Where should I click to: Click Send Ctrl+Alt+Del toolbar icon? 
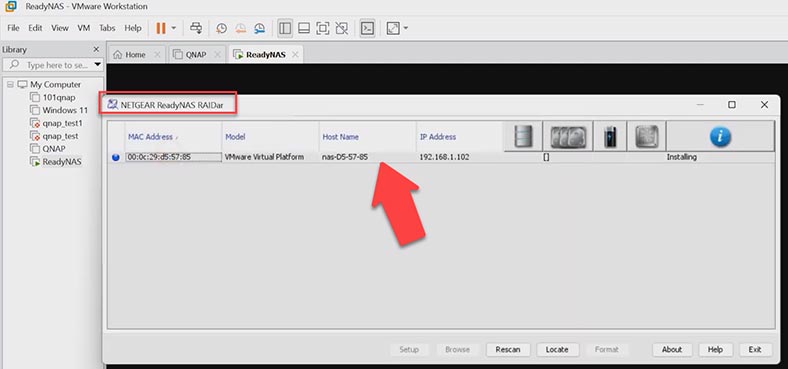click(x=196, y=28)
